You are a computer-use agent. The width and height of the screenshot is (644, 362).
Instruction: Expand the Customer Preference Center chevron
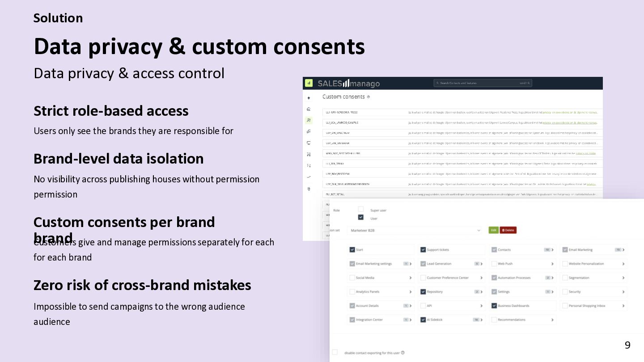pyautogui.click(x=482, y=278)
